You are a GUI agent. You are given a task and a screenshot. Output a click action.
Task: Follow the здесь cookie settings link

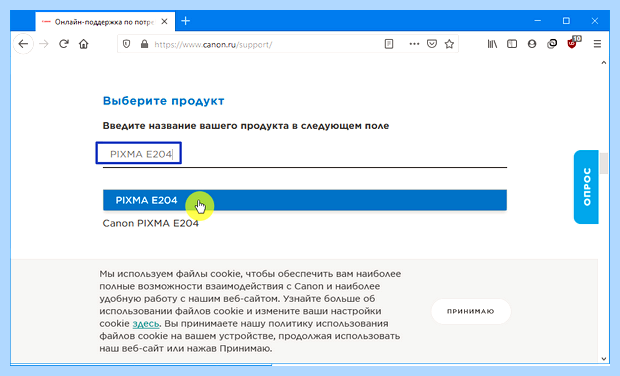pyautogui.click(x=146, y=324)
